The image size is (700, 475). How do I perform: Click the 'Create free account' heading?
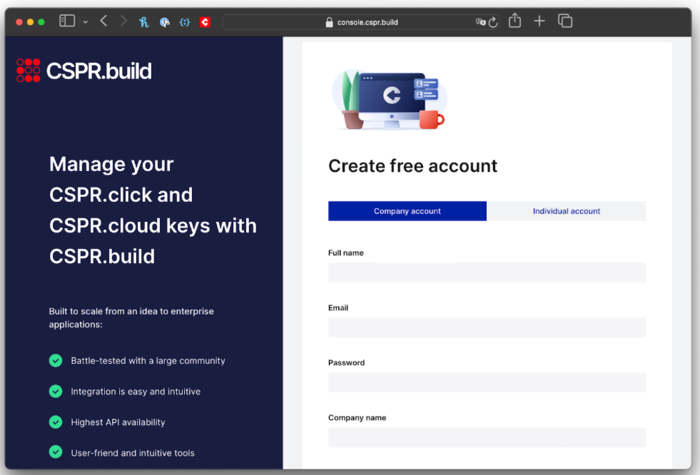(x=413, y=166)
